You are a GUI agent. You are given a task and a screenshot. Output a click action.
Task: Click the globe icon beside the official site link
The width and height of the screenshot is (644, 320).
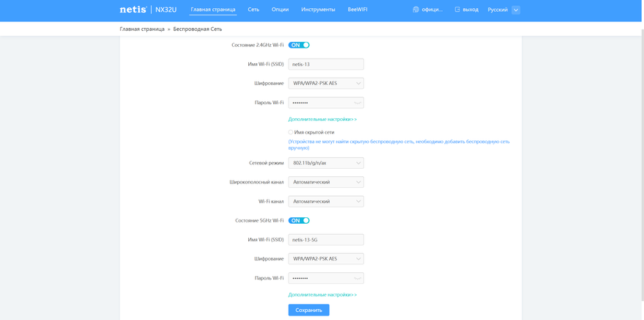click(416, 10)
